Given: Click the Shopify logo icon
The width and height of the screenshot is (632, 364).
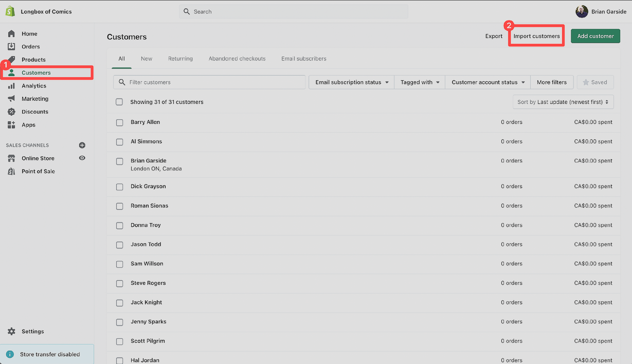Looking at the screenshot, I should tap(10, 11).
